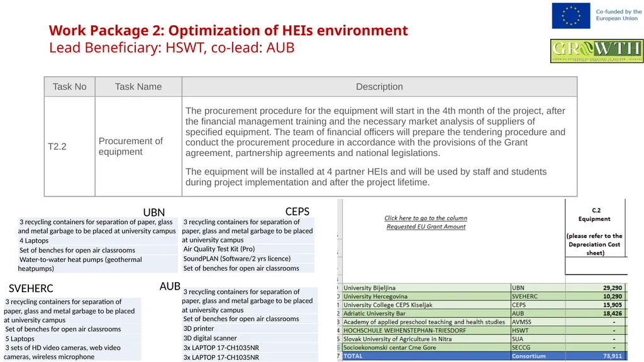This screenshot has height=362, width=644.
Task: Click the 'Consortium' cell in the total row
Action: pyautogui.click(x=538, y=356)
